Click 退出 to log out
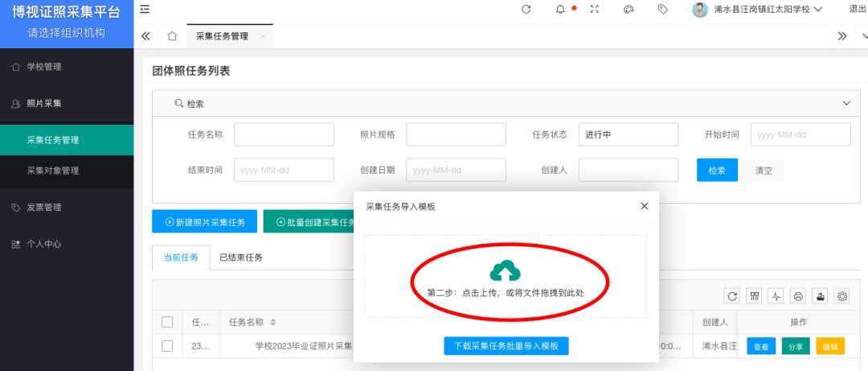868x371 pixels. pos(858,10)
